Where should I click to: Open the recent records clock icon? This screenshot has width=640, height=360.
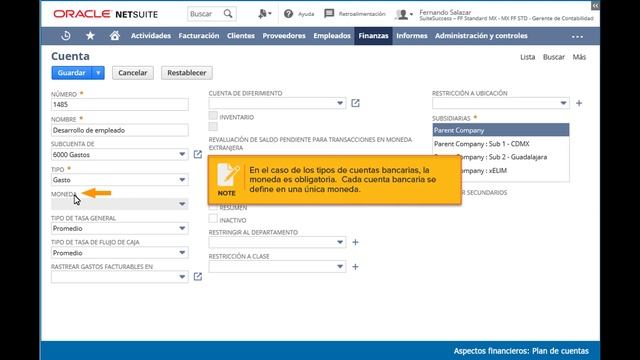pyautogui.click(x=66, y=36)
